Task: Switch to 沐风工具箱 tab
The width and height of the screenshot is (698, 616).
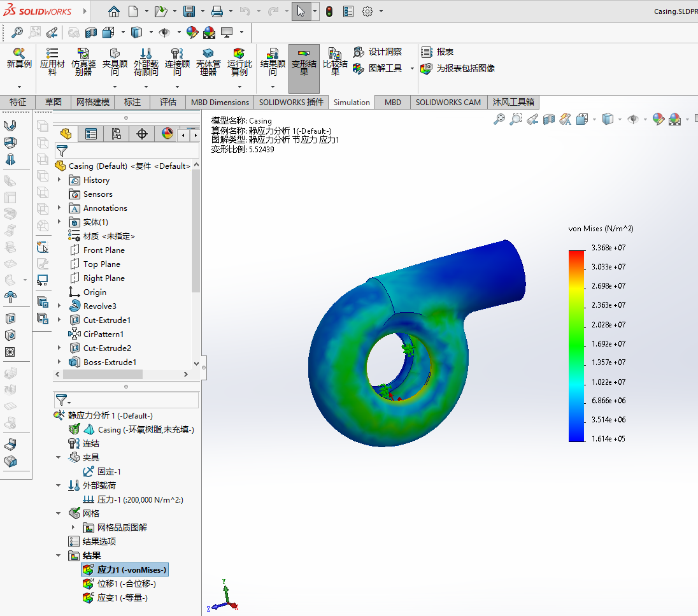Action: point(513,102)
